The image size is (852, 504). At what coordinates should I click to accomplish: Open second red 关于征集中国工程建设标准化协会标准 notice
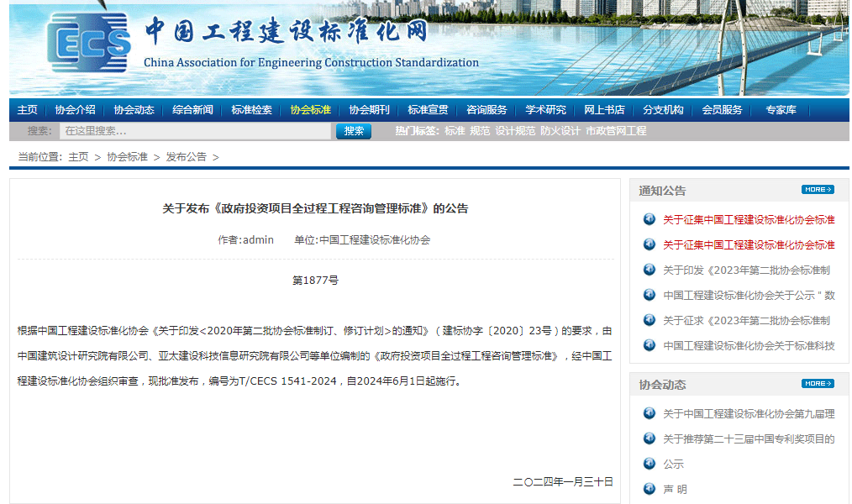tap(749, 245)
